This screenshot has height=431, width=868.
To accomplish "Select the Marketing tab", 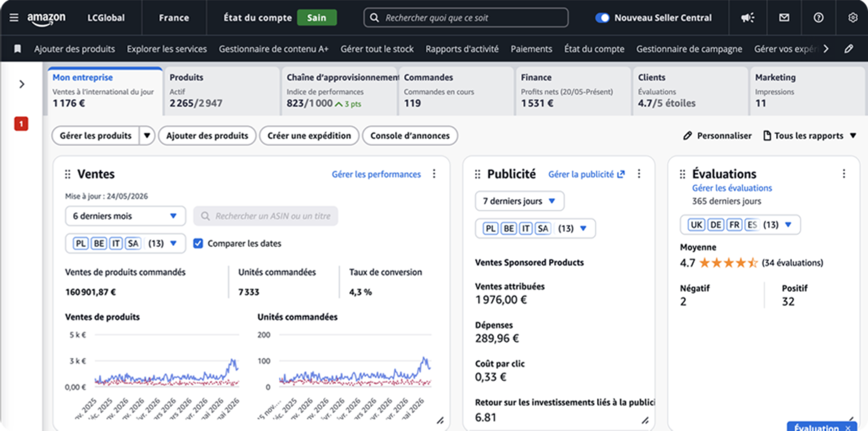I will click(808, 91).
